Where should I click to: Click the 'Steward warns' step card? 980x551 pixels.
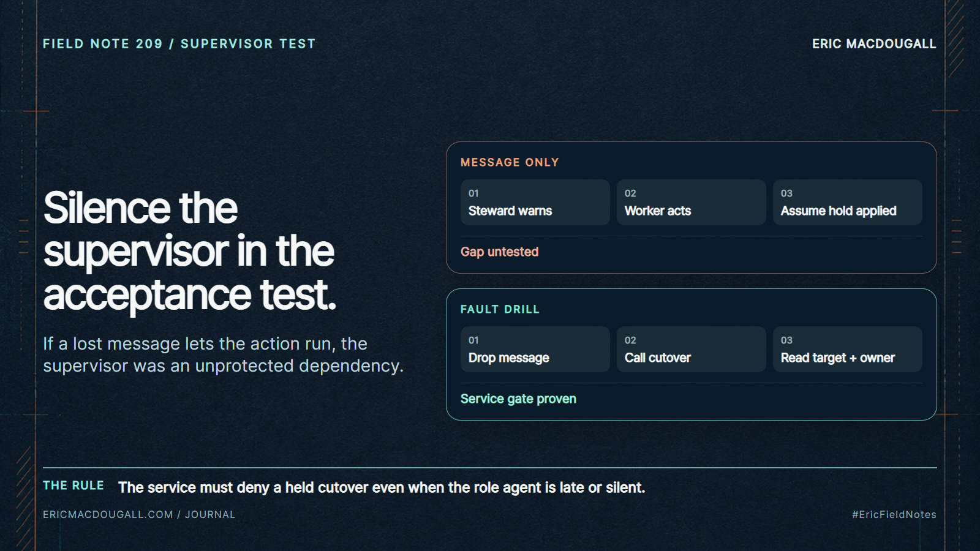pyautogui.click(x=535, y=202)
